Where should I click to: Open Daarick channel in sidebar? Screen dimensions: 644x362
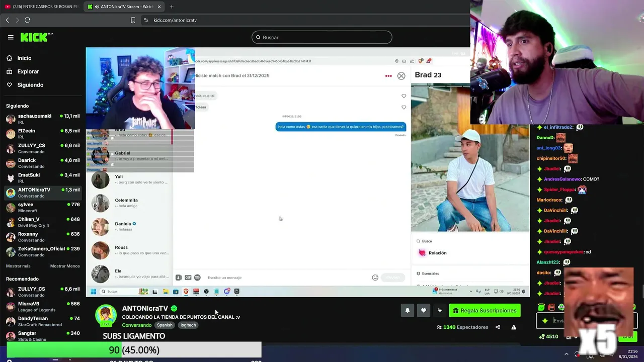coord(43,163)
